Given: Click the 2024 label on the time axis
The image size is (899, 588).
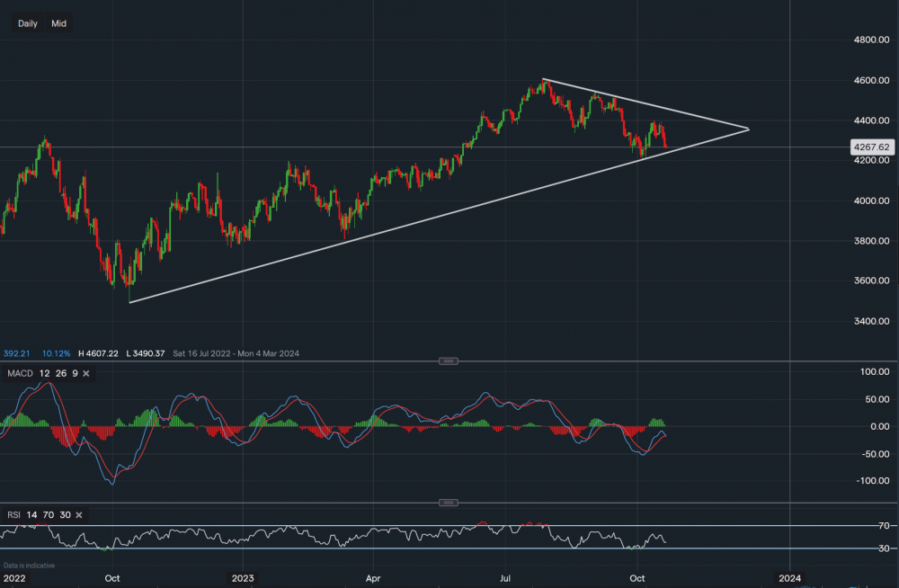Looking at the screenshot, I should 789,576.
